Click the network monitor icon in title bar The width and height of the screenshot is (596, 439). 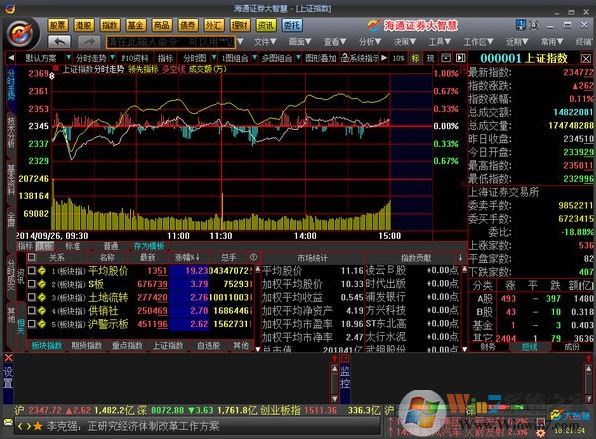(520, 25)
